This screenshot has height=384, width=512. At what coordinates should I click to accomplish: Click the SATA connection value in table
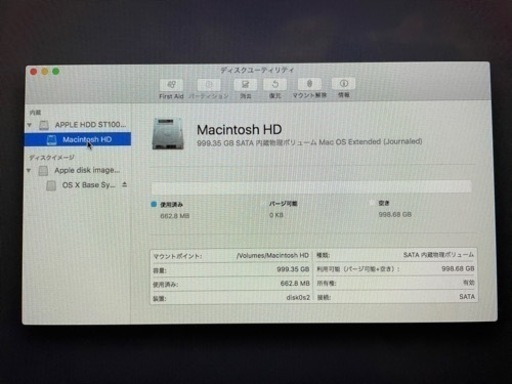[x=467, y=297]
